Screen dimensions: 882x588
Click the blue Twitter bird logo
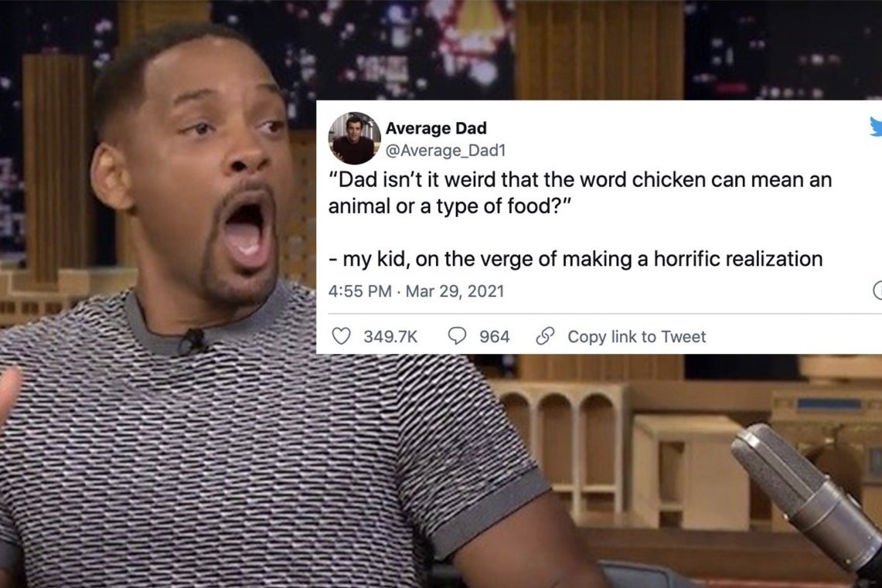(x=876, y=127)
